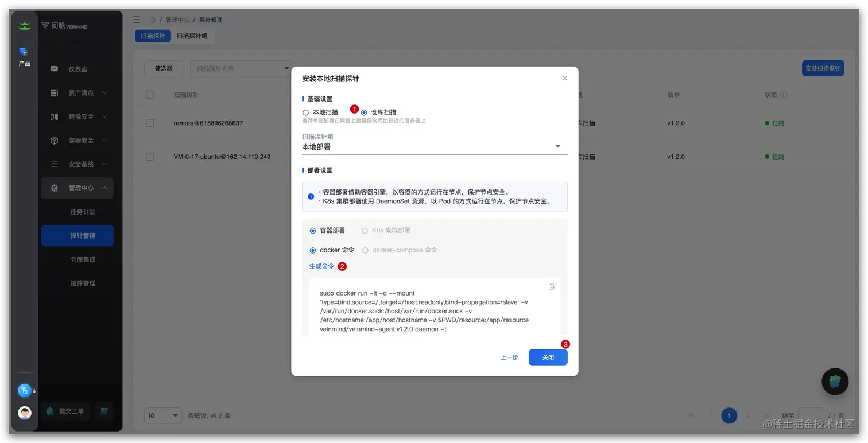Collapse the 管理中心 menu chevron
The width and height of the screenshot is (868, 443).
pyautogui.click(x=104, y=188)
